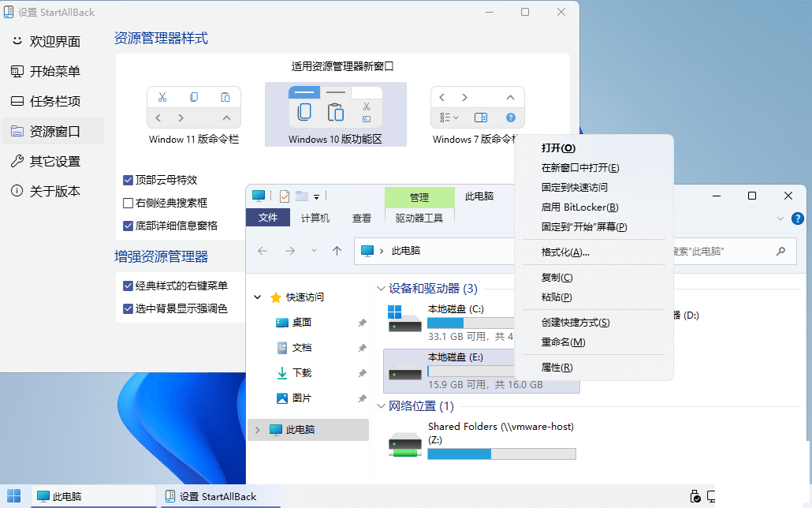Switch to the 计算机 ribbon tab

click(315, 218)
